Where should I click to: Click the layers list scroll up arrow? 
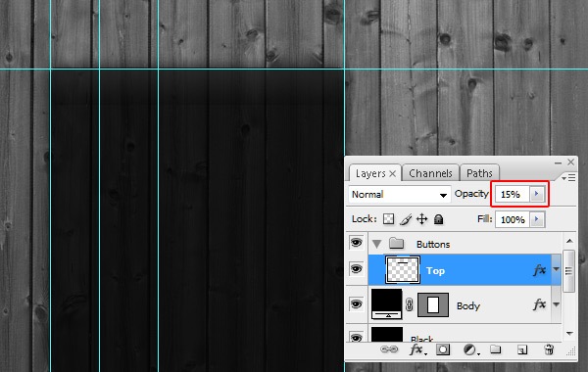569,241
